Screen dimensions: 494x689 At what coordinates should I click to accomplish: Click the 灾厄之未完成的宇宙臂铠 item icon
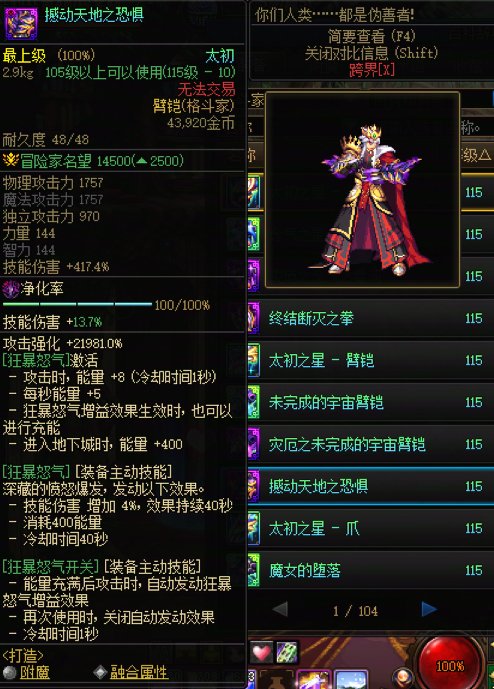point(254,444)
